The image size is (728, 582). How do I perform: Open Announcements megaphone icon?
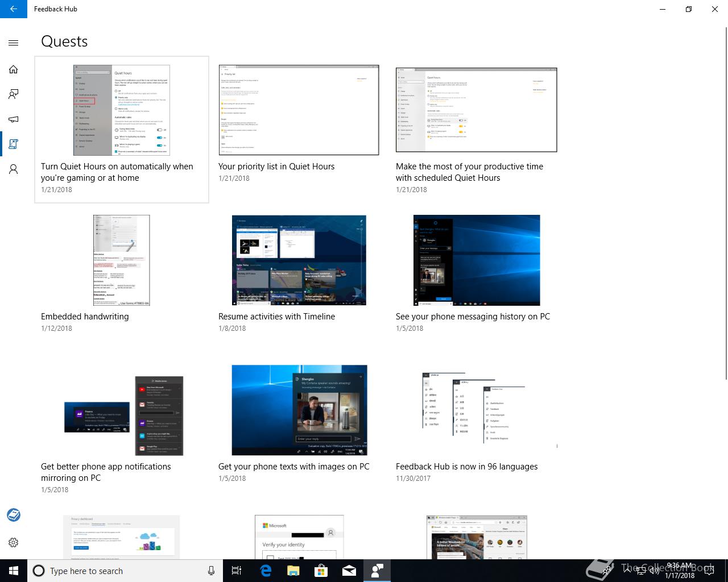click(14, 119)
